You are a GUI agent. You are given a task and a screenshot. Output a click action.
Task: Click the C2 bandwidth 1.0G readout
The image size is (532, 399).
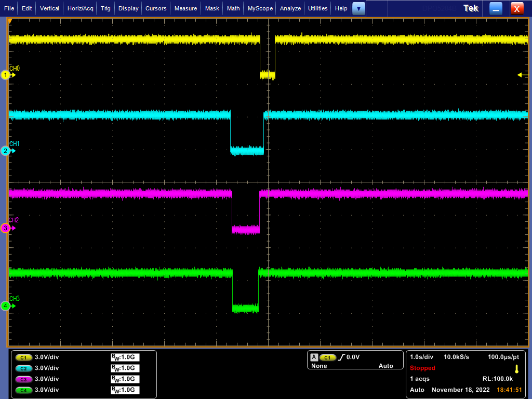[x=125, y=368]
